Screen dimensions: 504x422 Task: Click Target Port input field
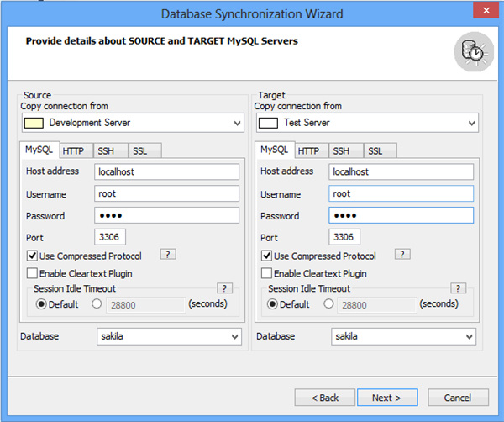pos(346,237)
